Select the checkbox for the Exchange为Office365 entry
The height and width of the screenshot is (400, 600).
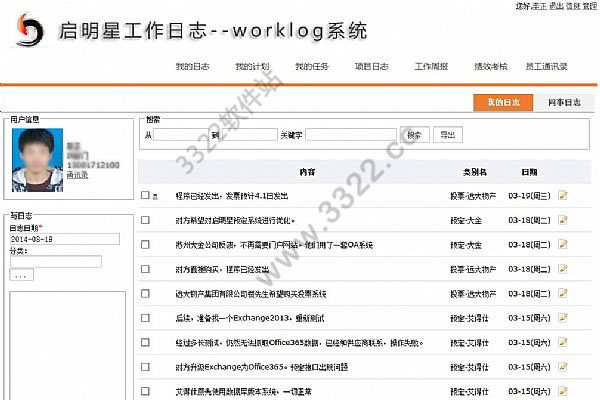(x=145, y=367)
